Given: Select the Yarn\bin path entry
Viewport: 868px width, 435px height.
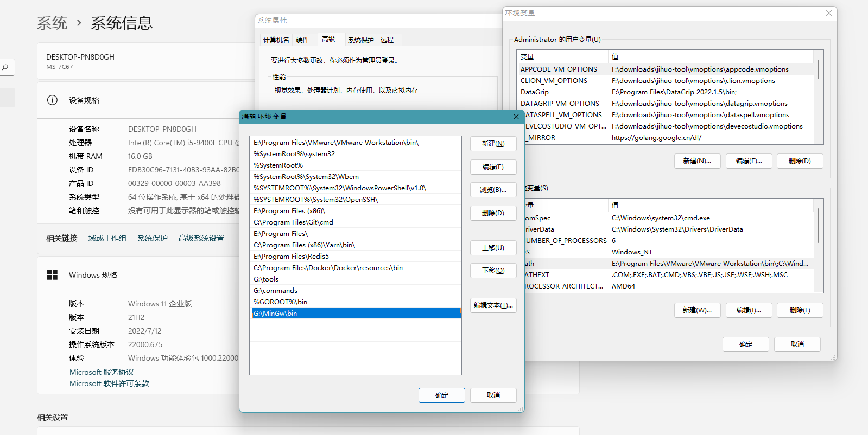Looking at the screenshot, I should click(x=356, y=245).
